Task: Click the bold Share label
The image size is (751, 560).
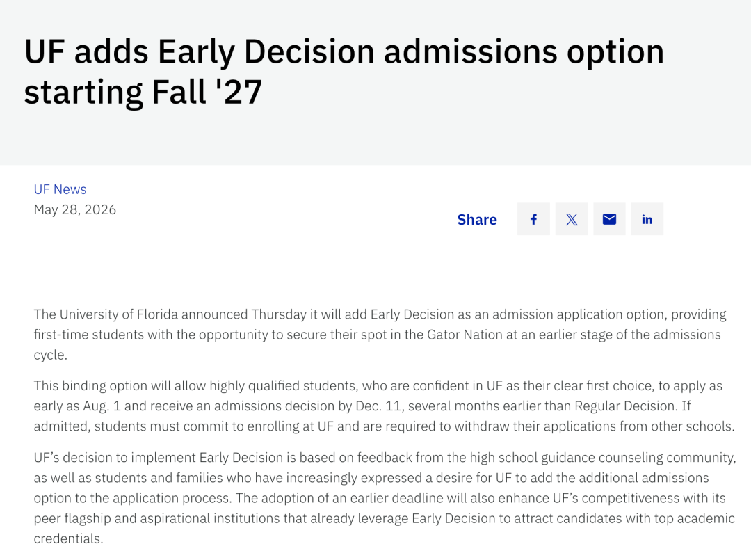Action: click(x=477, y=219)
